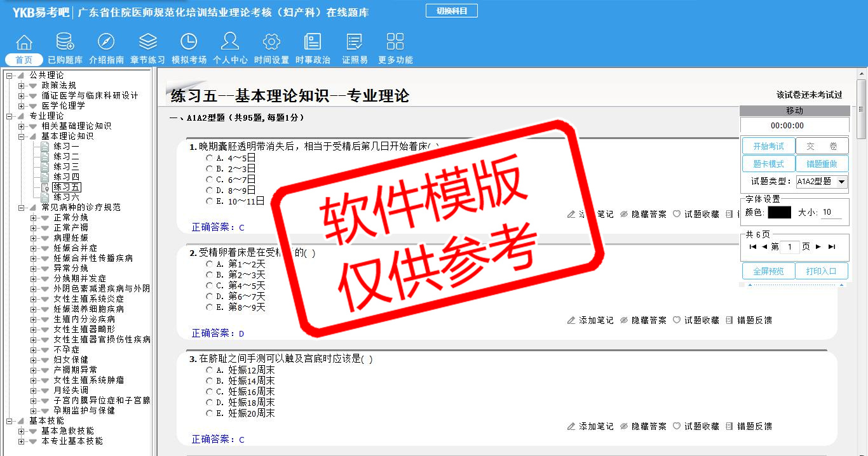Open 更多功能 grid icon

pyautogui.click(x=395, y=43)
